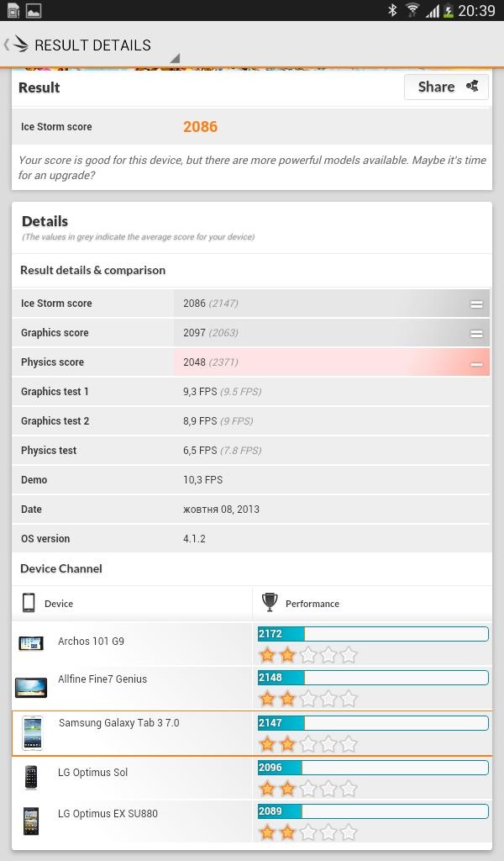Open the RESULT DETAILS dropdown spinner
This screenshot has width=504, height=861.
click(x=174, y=58)
